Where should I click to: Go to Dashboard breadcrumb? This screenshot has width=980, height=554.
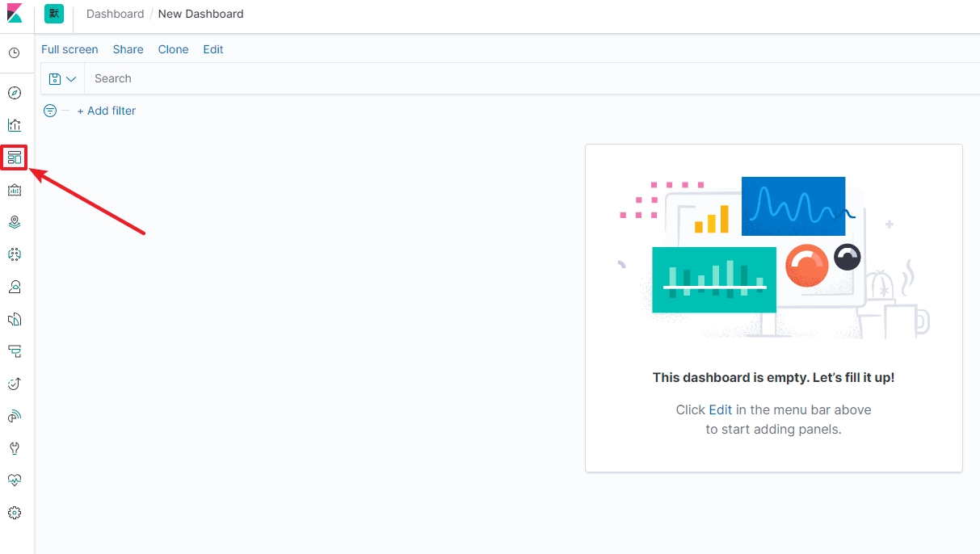pyautogui.click(x=116, y=14)
